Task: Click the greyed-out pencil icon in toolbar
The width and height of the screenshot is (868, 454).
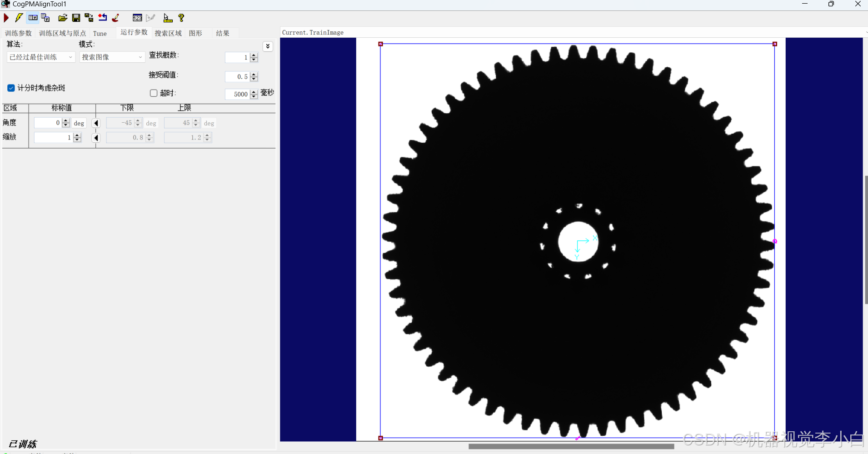Action: point(150,18)
